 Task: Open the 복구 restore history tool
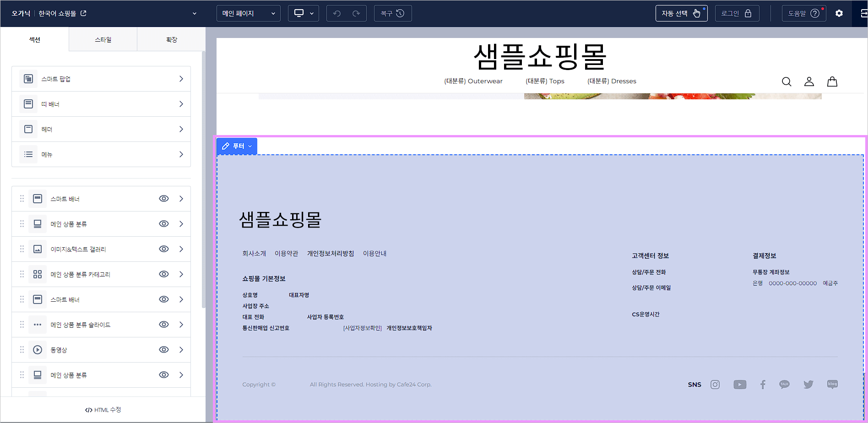pyautogui.click(x=393, y=13)
